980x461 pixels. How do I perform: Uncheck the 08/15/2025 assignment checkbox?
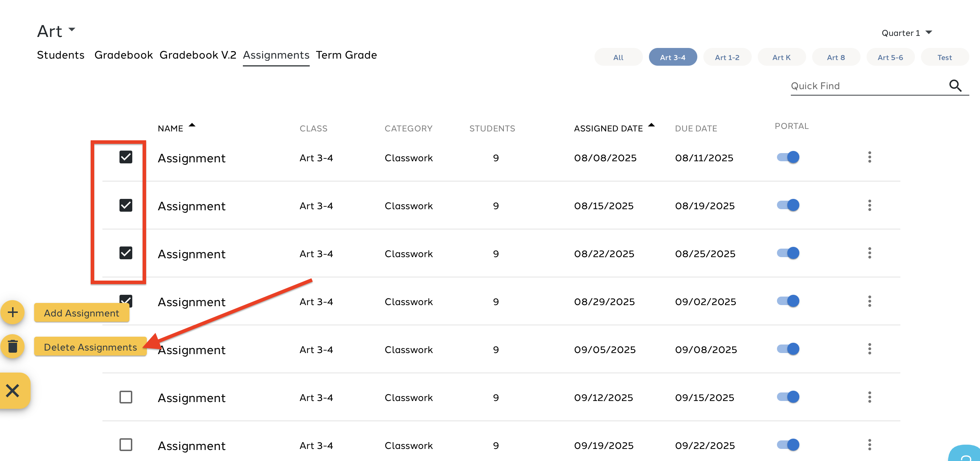(126, 205)
